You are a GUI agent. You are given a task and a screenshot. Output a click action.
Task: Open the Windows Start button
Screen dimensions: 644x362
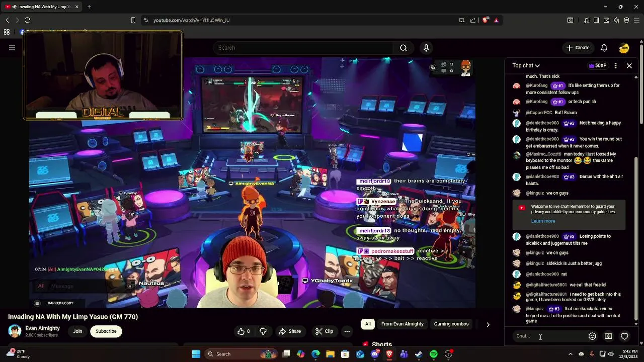click(x=196, y=354)
